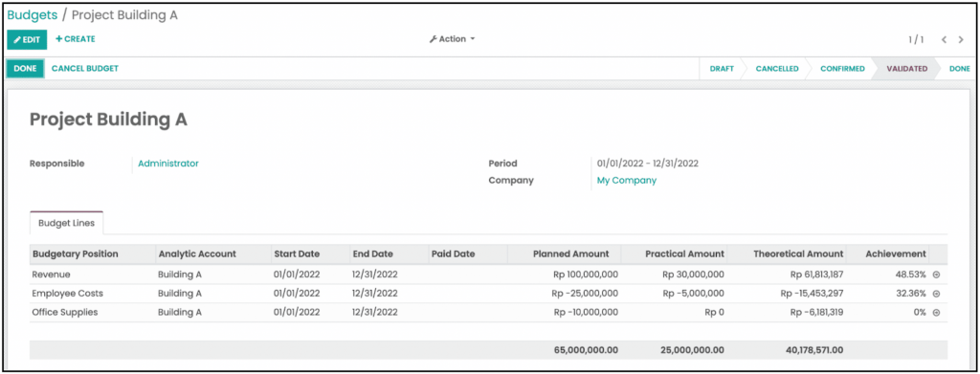Select the Employee Costs cell

pyautogui.click(x=68, y=293)
